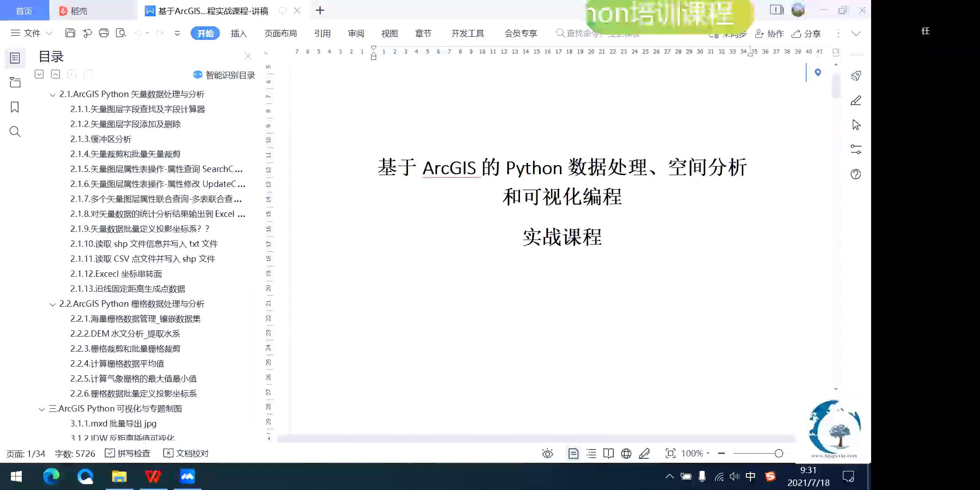Click the rocket icon on right panel
Image resolution: width=980 pixels, height=490 pixels.
pos(856,76)
